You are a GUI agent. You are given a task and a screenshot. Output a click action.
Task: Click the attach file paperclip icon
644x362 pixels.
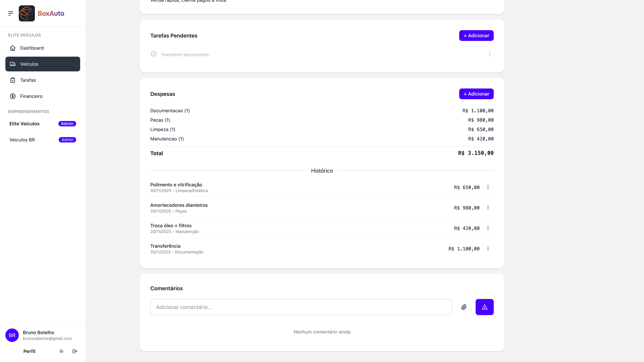point(464,307)
